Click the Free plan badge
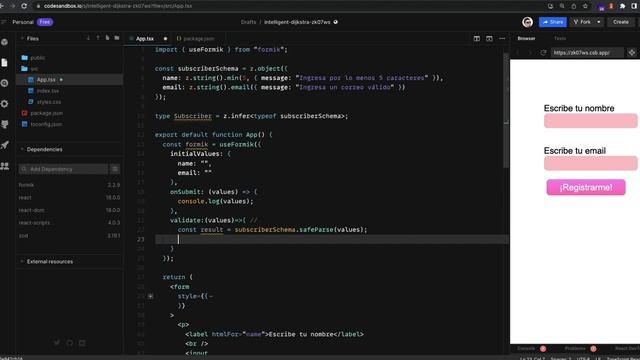 45,22
